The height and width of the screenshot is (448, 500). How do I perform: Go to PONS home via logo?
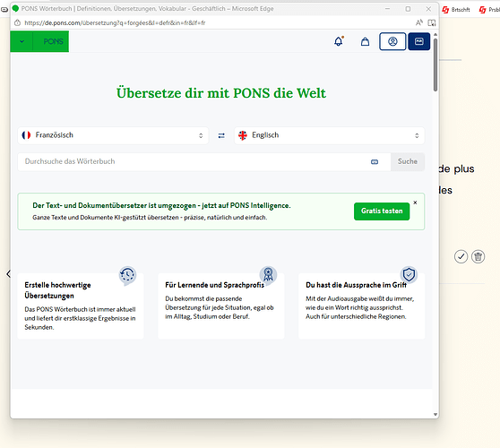(x=53, y=41)
